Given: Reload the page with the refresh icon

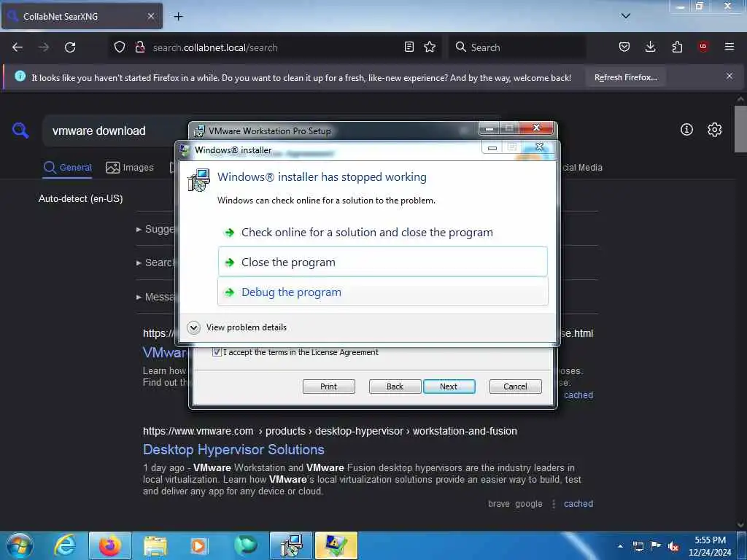Looking at the screenshot, I should pos(70,47).
